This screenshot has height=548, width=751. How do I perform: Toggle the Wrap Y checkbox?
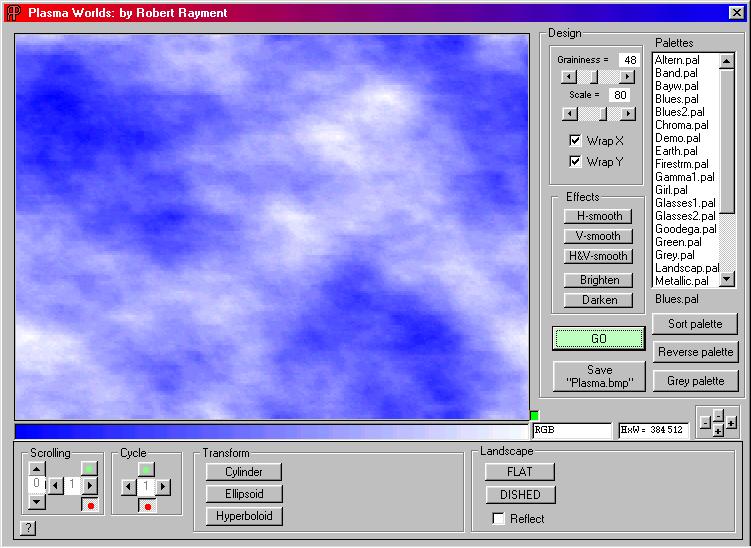click(575, 161)
